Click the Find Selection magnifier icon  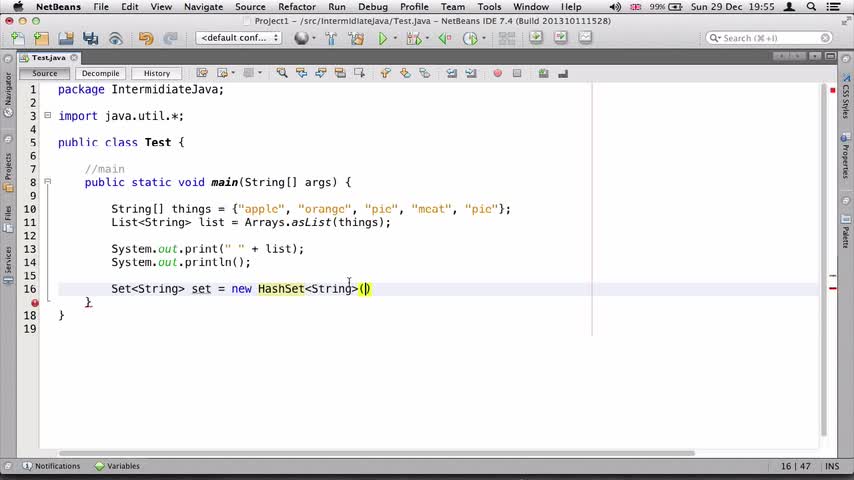pyautogui.click(x=282, y=73)
